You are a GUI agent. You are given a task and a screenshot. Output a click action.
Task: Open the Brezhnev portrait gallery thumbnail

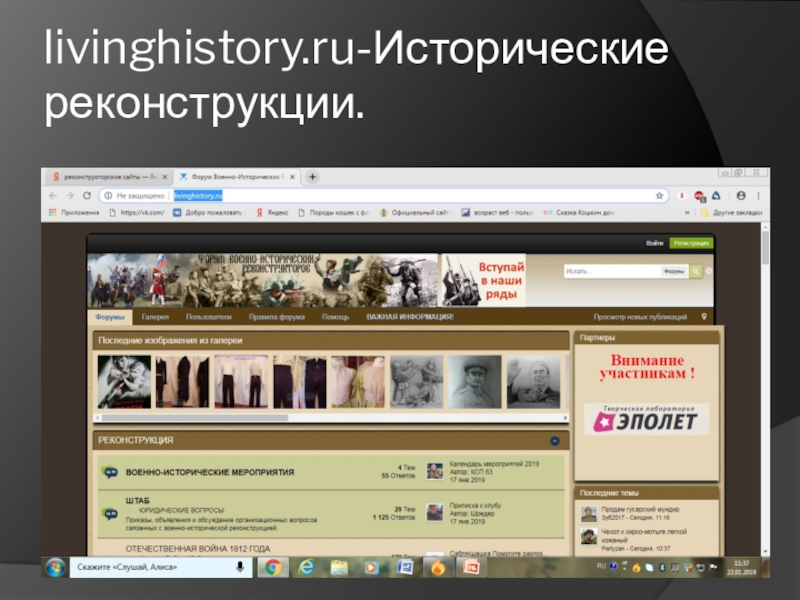coord(534,382)
